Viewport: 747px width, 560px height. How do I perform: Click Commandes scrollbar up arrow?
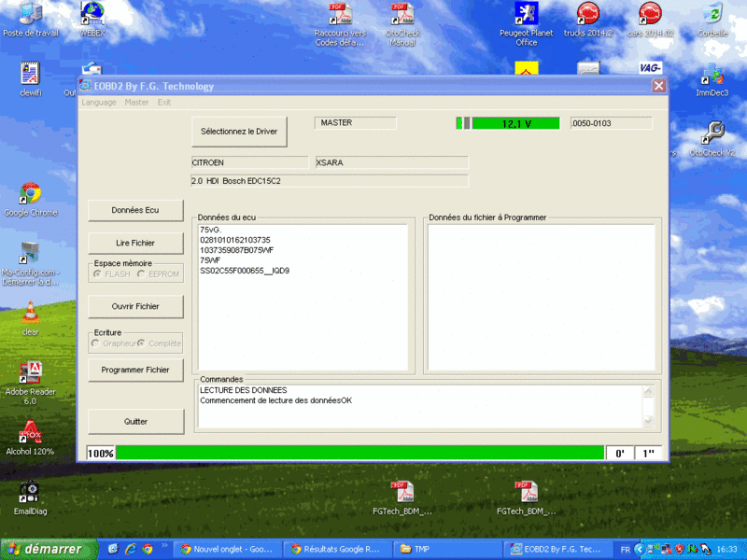(x=648, y=391)
